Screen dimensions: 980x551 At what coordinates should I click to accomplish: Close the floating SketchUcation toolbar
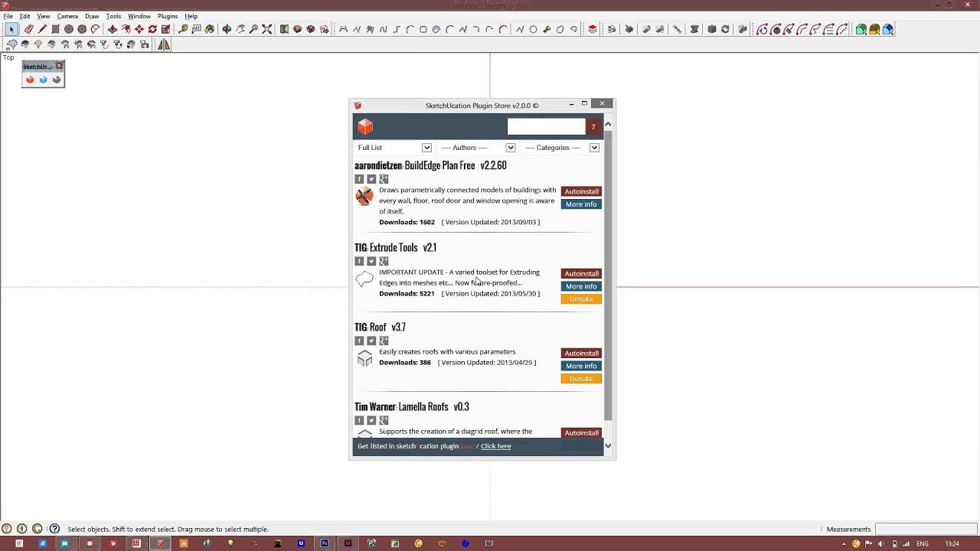[x=59, y=67]
